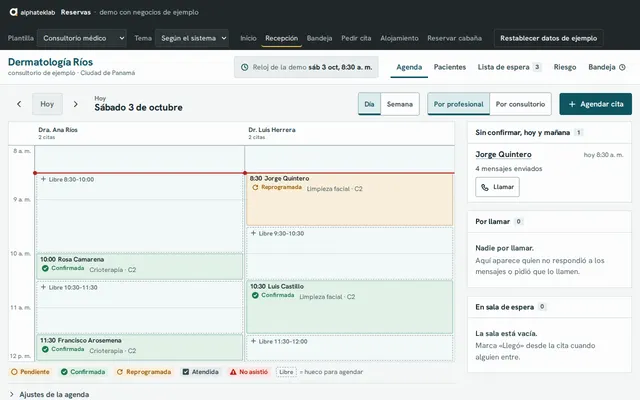
Task: Open the Alojamiento nav item
Action: coord(399,38)
